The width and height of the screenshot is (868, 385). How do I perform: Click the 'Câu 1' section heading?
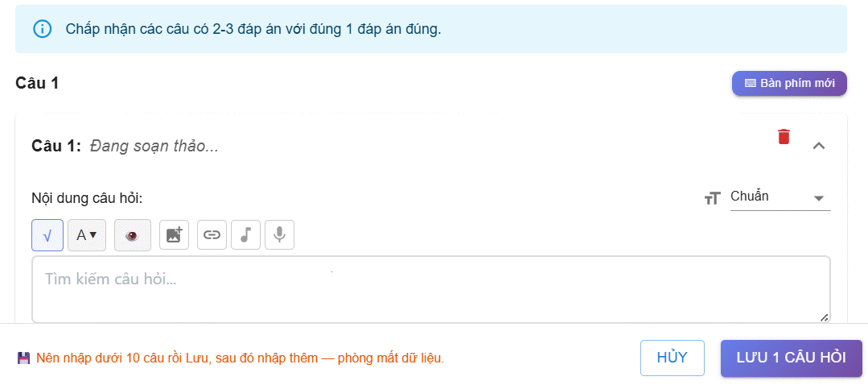[x=36, y=83]
